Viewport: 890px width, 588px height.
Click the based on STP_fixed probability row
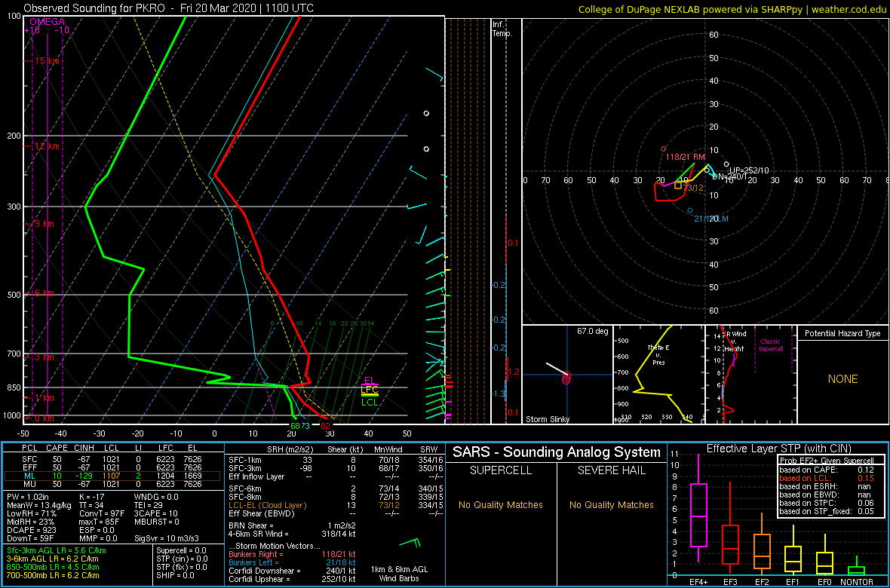coord(827,512)
